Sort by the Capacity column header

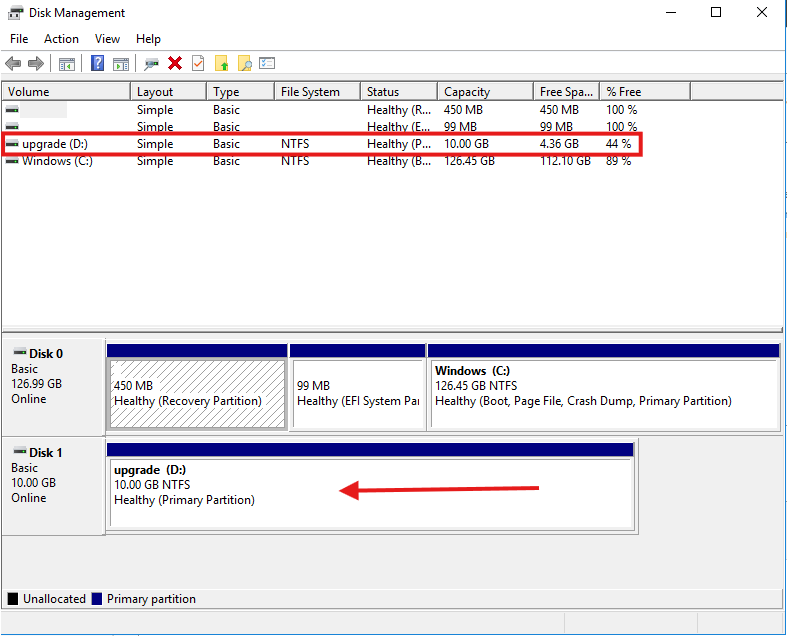pyautogui.click(x=467, y=92)
